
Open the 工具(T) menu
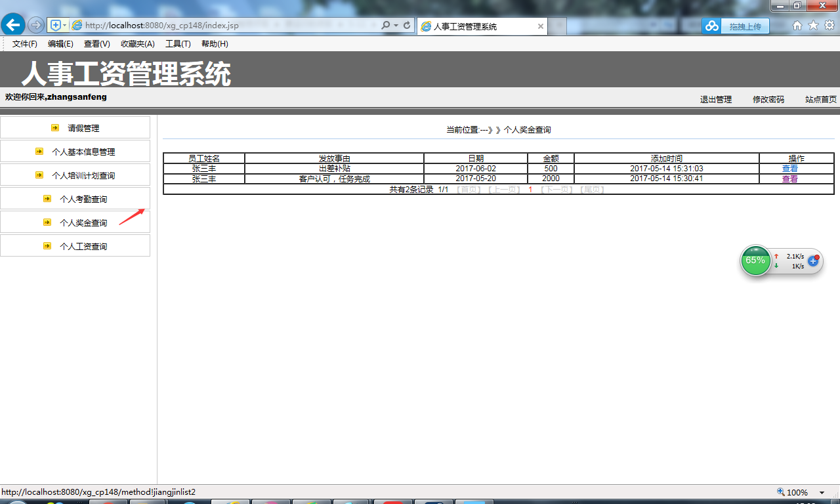(x=178, y=44)
